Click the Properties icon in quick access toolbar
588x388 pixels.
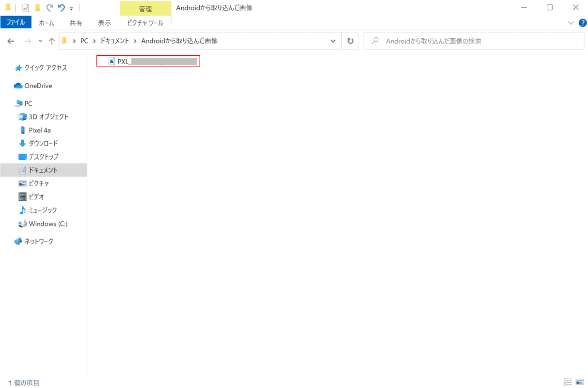pyautogui.click(x=26, y=8)
